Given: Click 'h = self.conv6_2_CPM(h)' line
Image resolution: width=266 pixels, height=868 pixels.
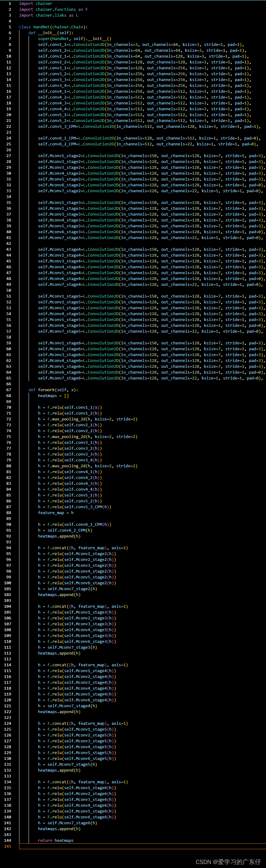Looking at the screenshot, I should click(65, 530).
